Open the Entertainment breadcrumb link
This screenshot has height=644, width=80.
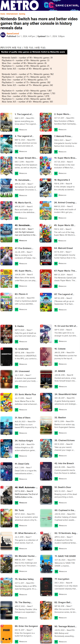[x=12, y=14]
